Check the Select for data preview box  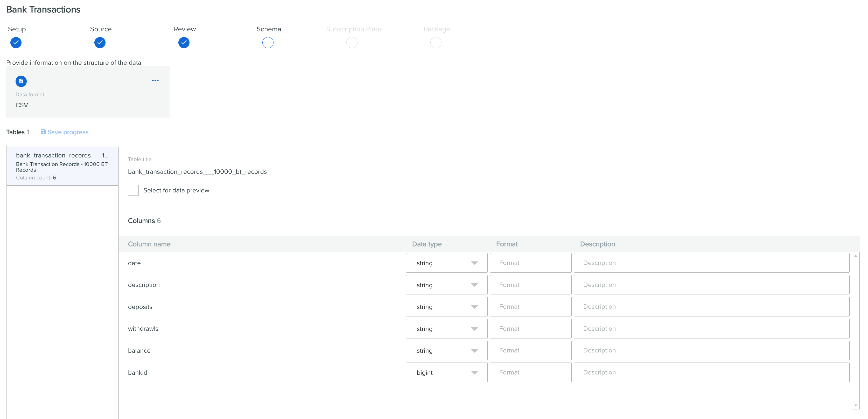(134, 190)
